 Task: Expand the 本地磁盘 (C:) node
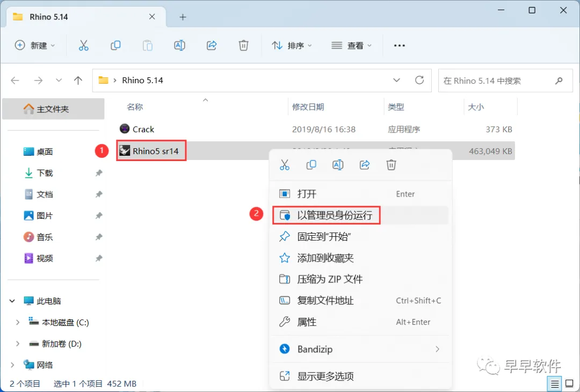click(17, 323)
